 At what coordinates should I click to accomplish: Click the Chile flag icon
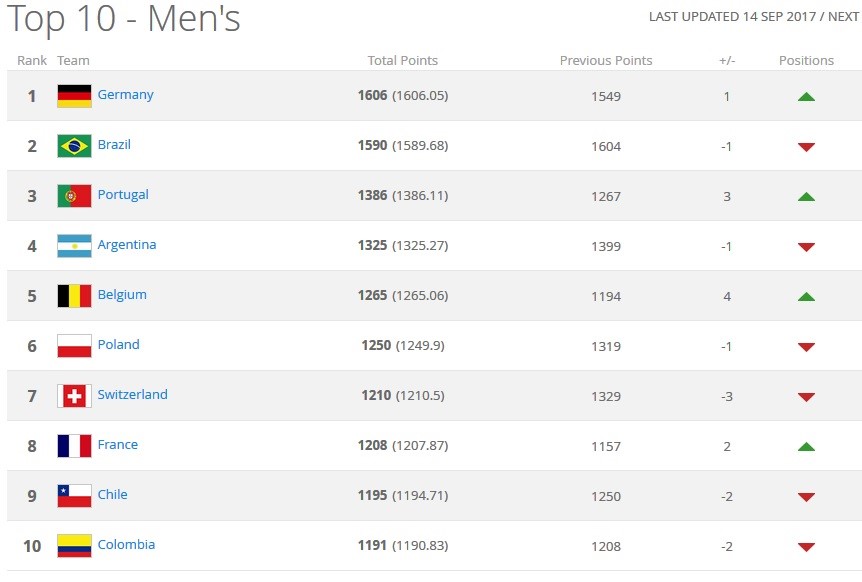[74, 496]
